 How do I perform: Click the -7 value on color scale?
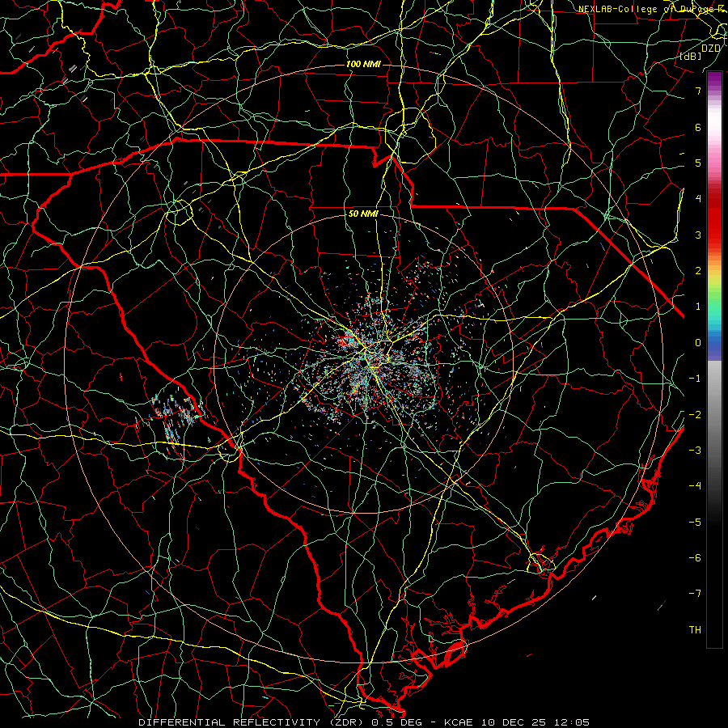695,594
